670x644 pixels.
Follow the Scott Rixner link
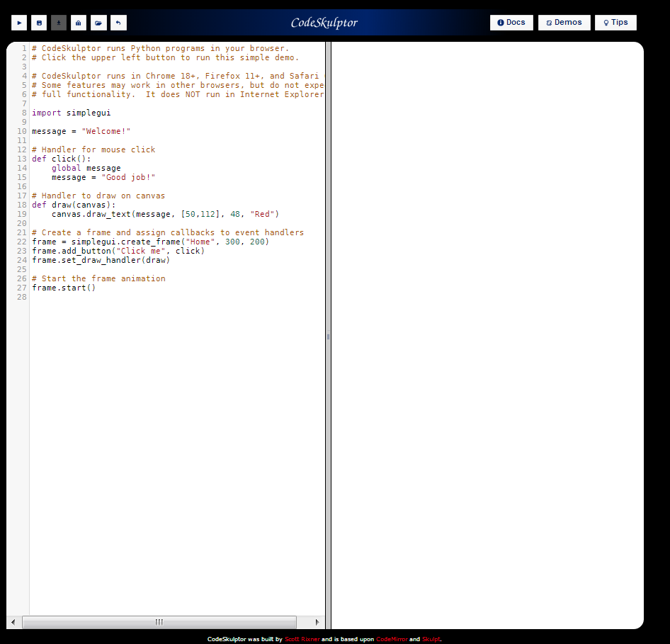[302, 638]
